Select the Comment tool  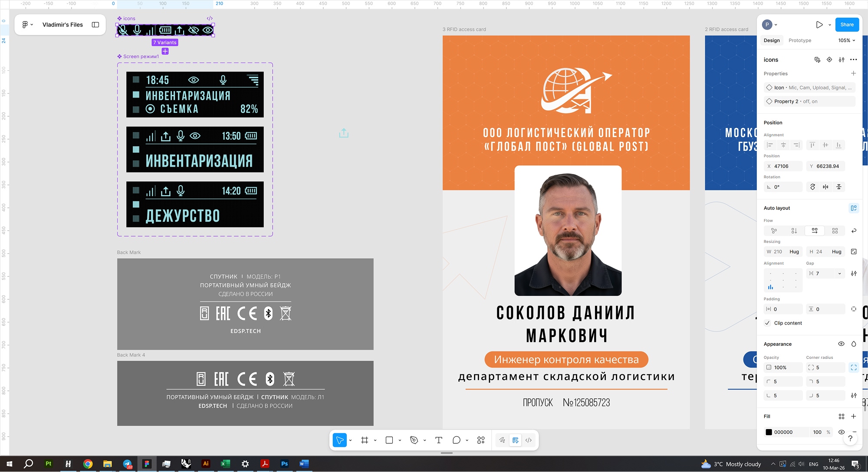456,440
